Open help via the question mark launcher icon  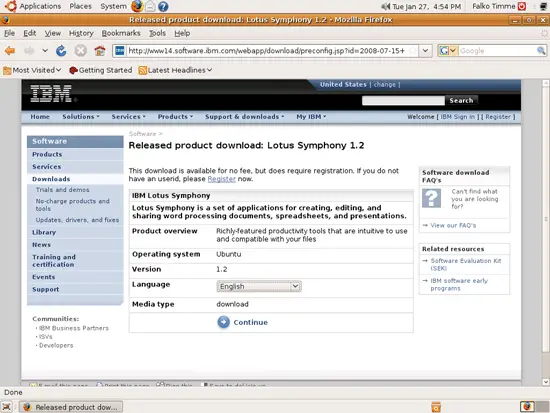(x=163, y=6)
